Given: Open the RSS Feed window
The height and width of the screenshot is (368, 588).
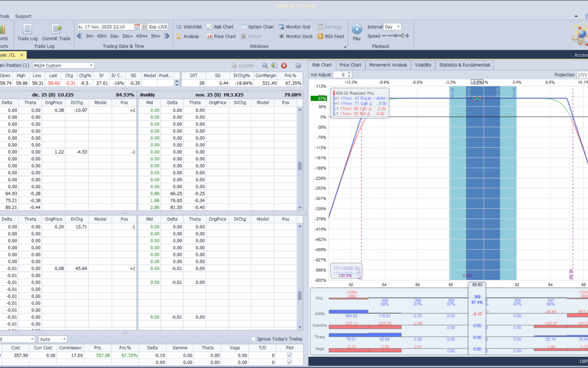Looking at the screenshot, I should pyautogui.click(x=331, y=37).
